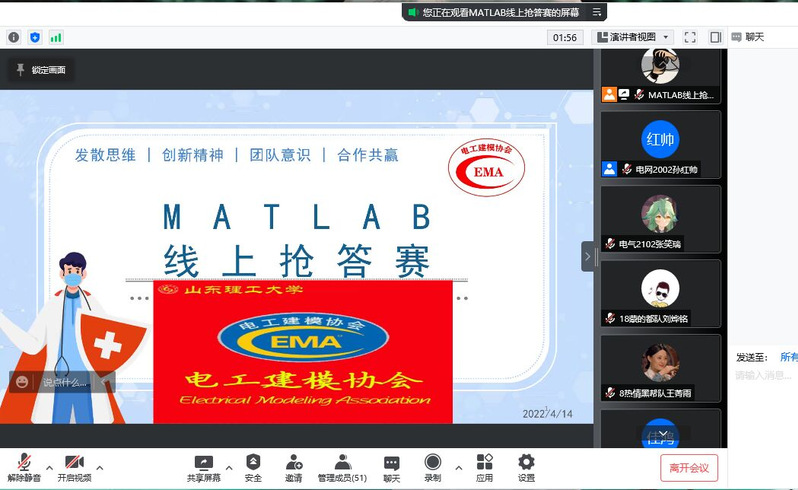Open the 演讲者视图 view dropdown
Viewport: 798px width, 490px height.
coord(634,37)
